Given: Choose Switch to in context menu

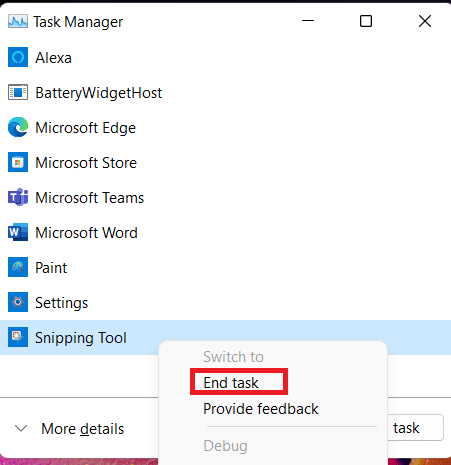Looking at the screenshot, I should click(233, 357).
